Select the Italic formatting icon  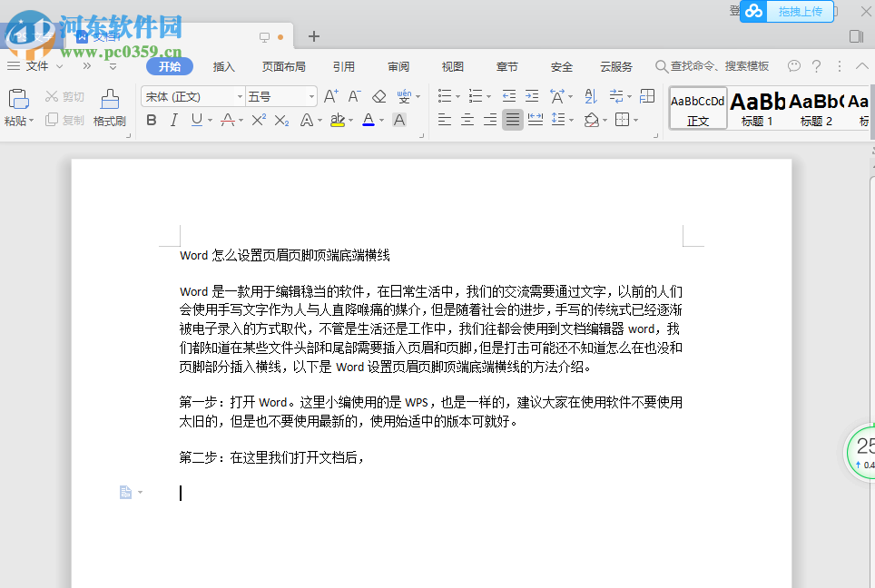click(x=173, y=119)
